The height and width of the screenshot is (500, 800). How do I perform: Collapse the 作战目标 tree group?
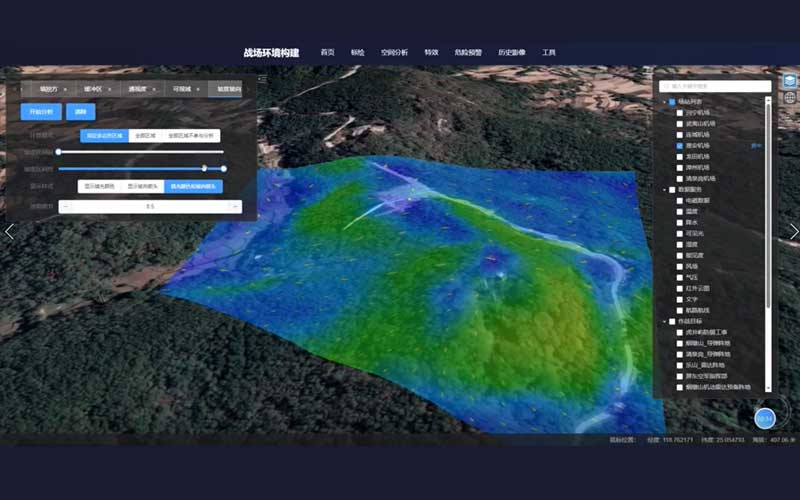point(664,321)
